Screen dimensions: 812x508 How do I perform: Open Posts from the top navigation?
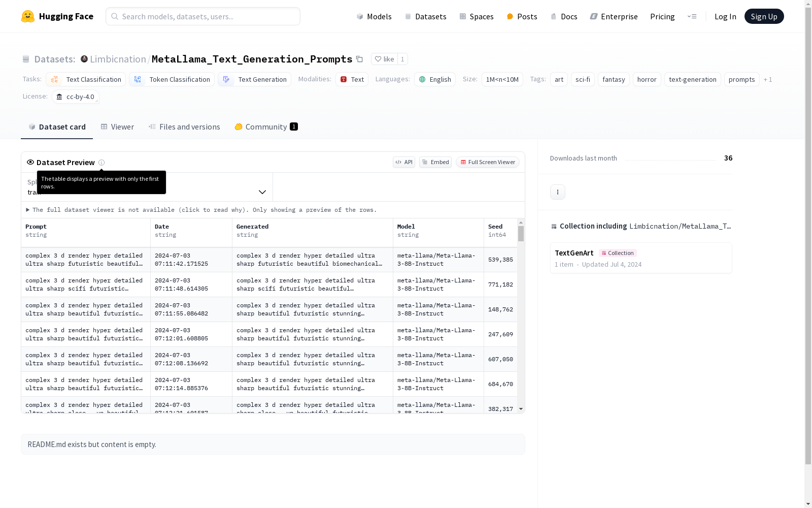[522, 16]
